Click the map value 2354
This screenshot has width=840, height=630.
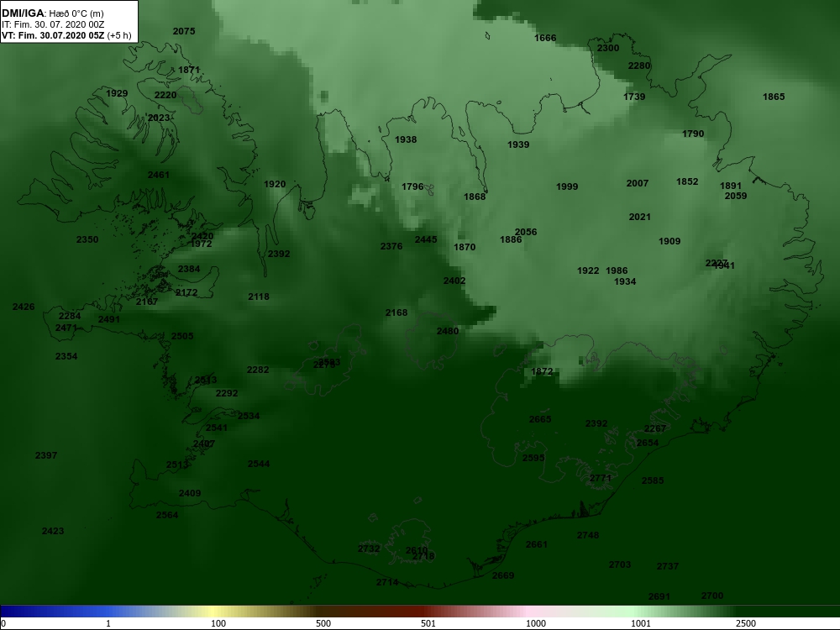click(66, 356)
